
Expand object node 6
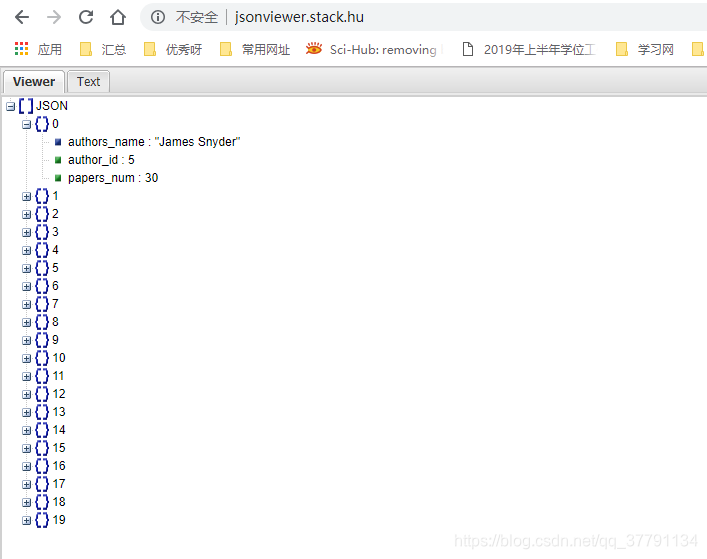pyautogui.click(x=27, y=287)
